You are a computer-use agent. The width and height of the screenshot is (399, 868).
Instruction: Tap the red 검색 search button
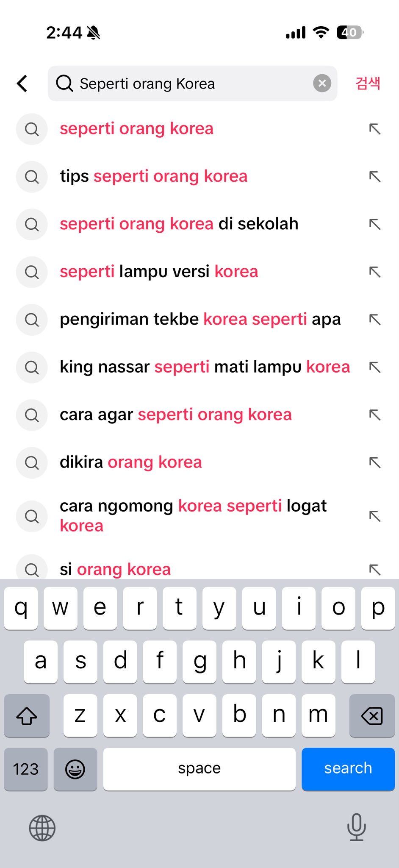click(368, 83)
